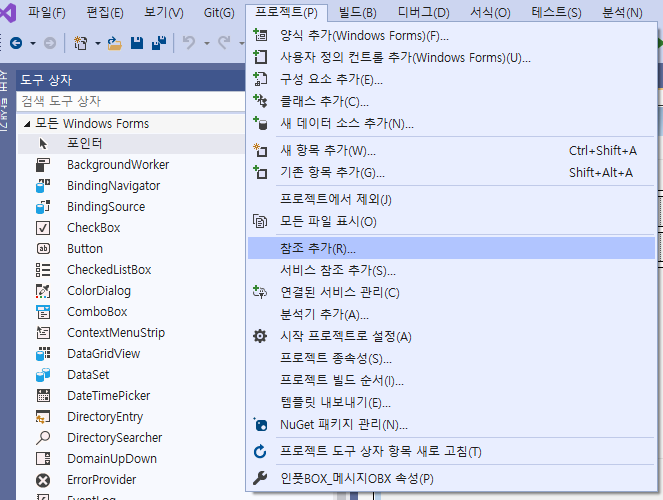Click the toolbox search field 검색 도구 상자

click(131, 101)
